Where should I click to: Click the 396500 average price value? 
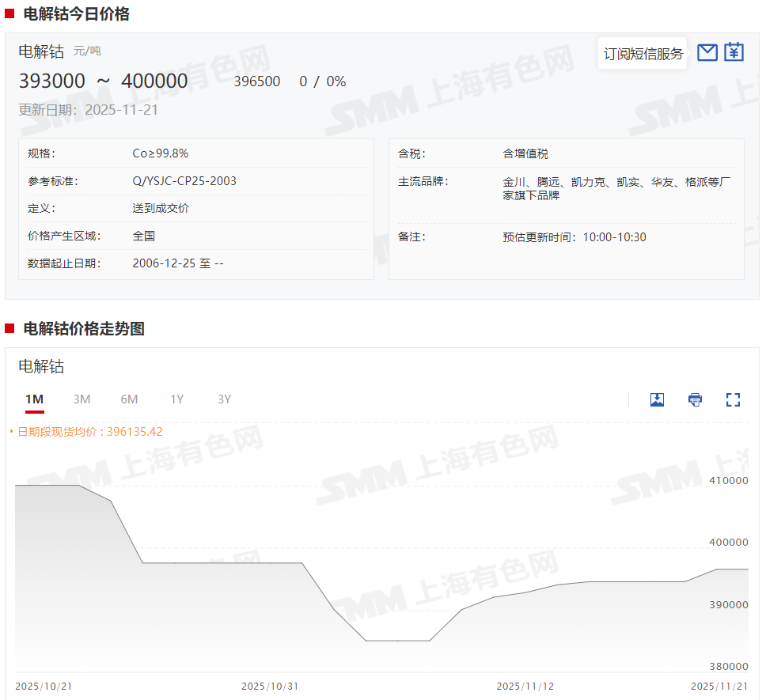coord(256,81)
